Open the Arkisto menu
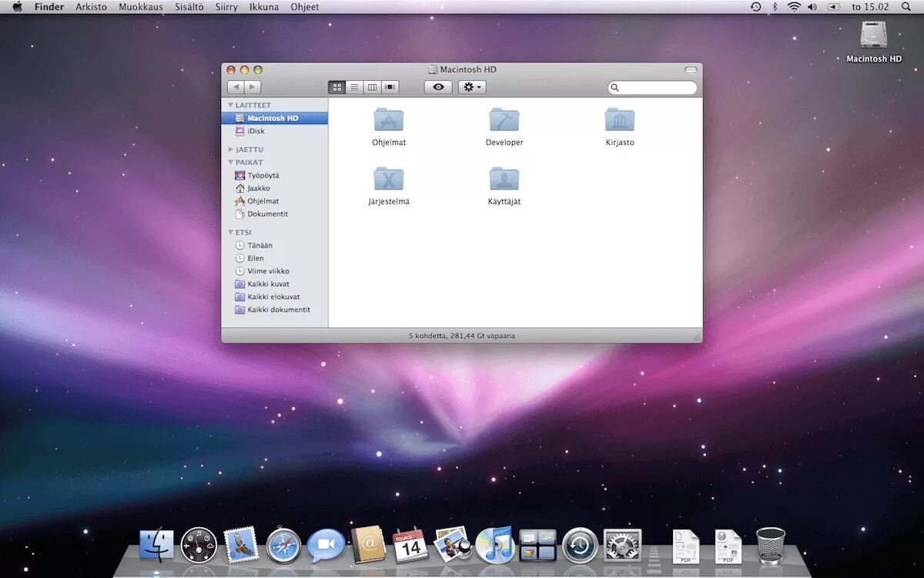The height and width of the screenshot is (578, 924). coord(91,7)
